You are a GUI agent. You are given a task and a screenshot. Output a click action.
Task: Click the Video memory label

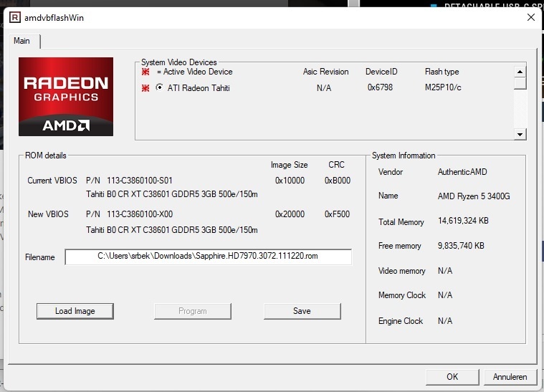[x=402, y=271]
